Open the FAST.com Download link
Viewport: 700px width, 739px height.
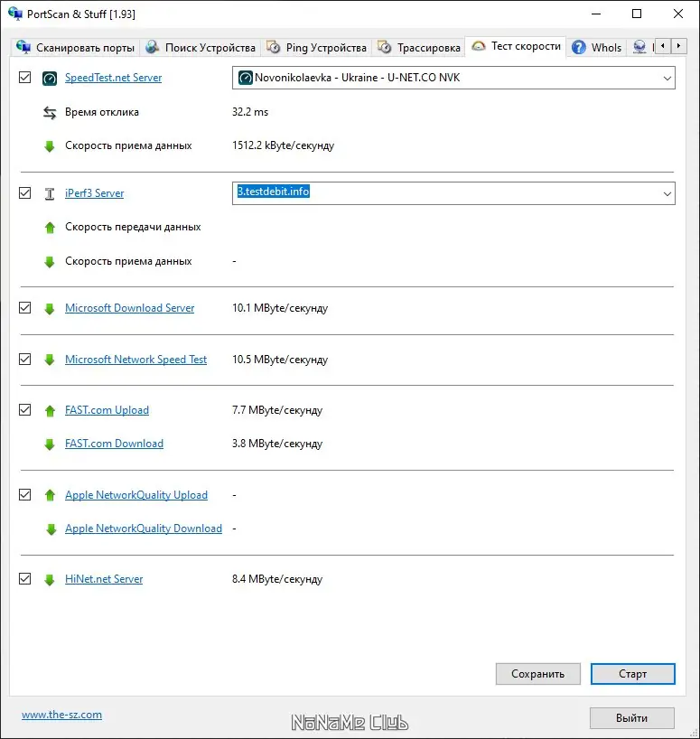click(114, 444)
